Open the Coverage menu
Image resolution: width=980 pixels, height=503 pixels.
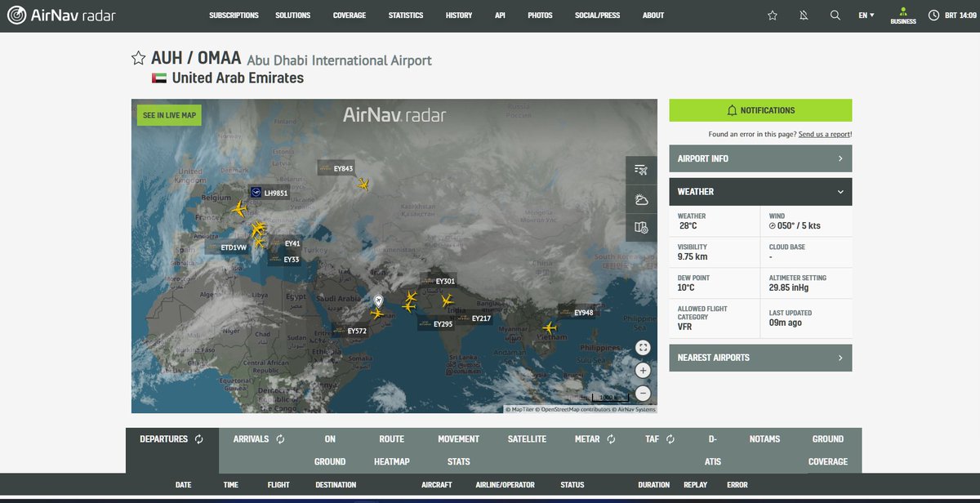(x=350, y=16)
